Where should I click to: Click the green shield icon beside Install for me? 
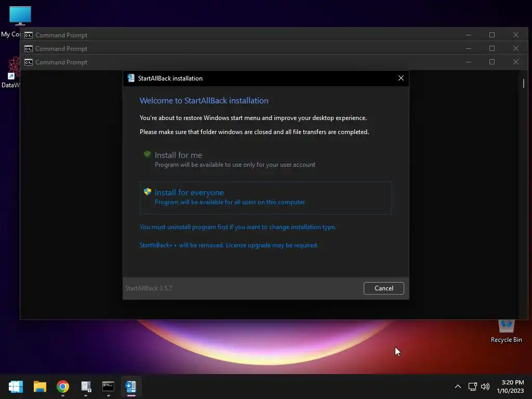(147, 154)
